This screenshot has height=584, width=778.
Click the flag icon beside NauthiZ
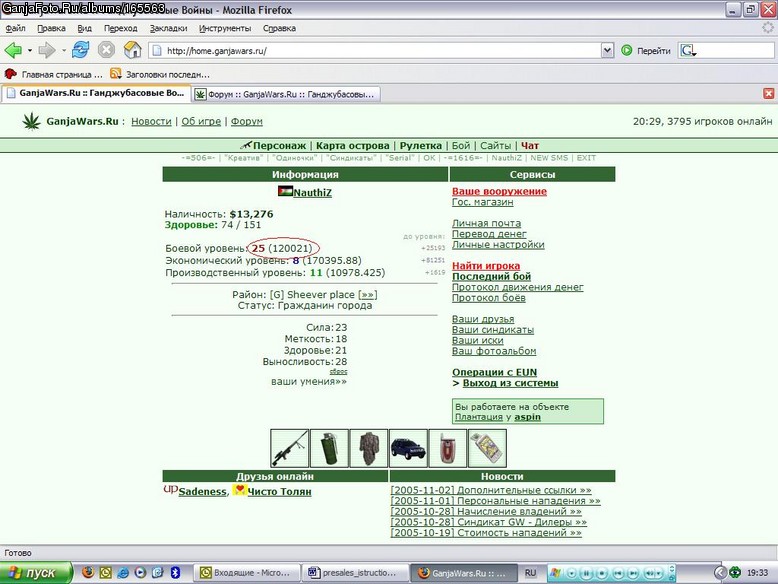[x=285, y=191]
